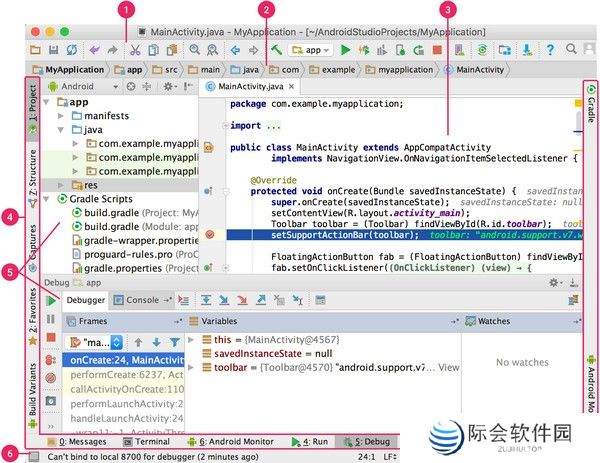This screenshot has width=600, height=463.
Task: Open the Structure side tab
Action: [x=33, y=178]
